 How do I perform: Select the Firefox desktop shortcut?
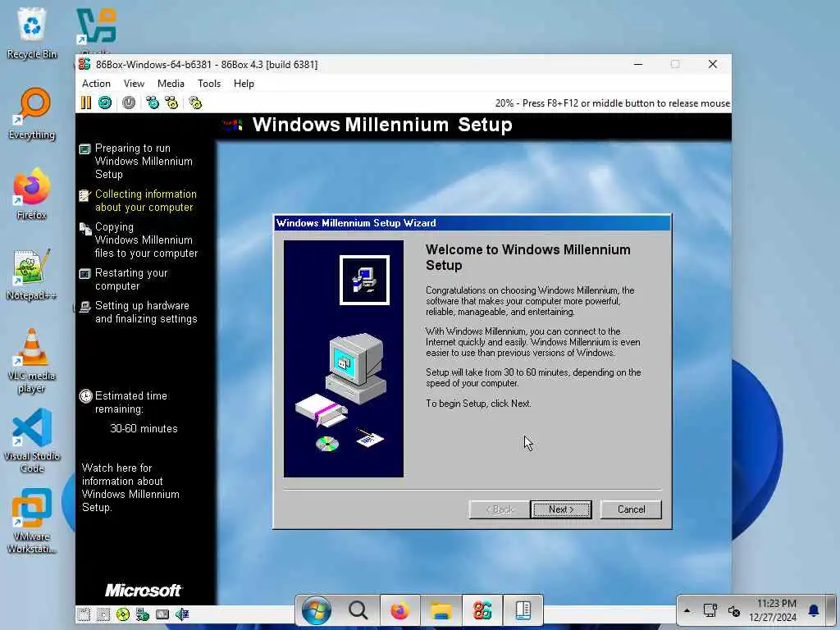pyautogui.click(x=32, y=194)
